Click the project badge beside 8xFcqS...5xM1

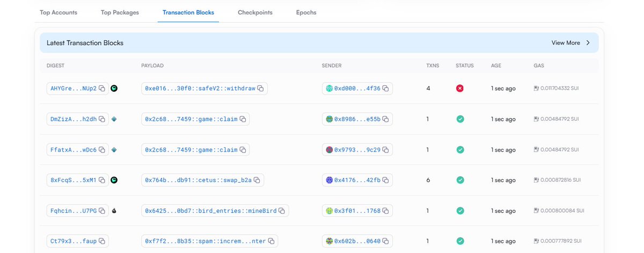coord(114,180)
